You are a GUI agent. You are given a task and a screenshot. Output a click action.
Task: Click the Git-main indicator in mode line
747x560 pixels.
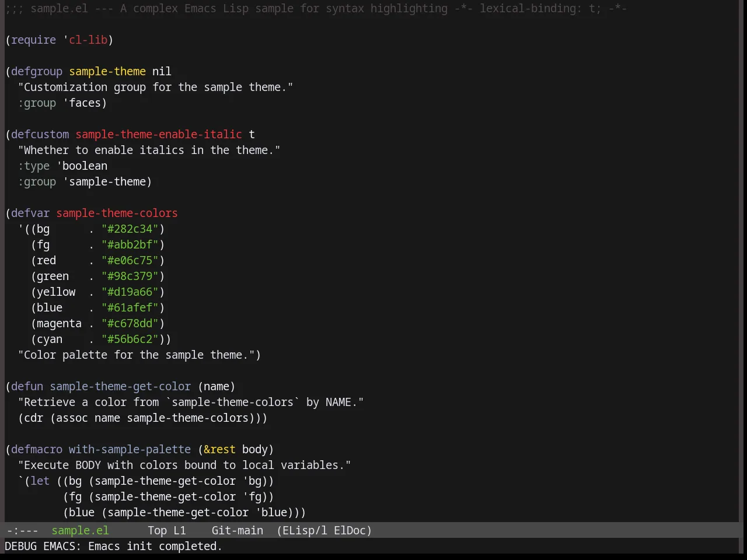237,530
